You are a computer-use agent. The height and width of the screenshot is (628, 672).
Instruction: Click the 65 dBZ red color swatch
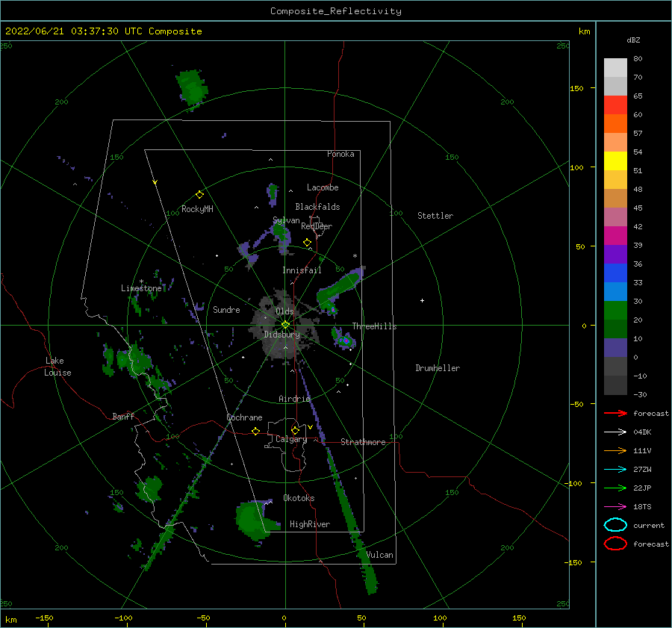point(615,105)
